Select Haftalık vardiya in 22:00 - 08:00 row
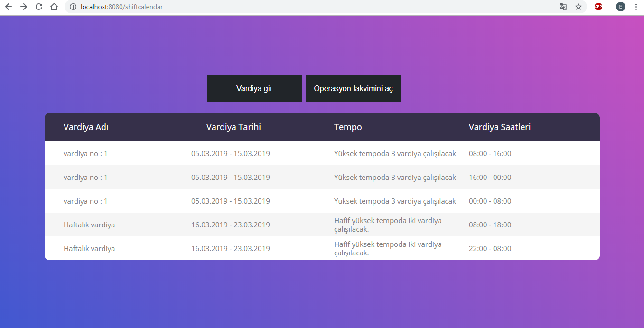 coord(89,249)
